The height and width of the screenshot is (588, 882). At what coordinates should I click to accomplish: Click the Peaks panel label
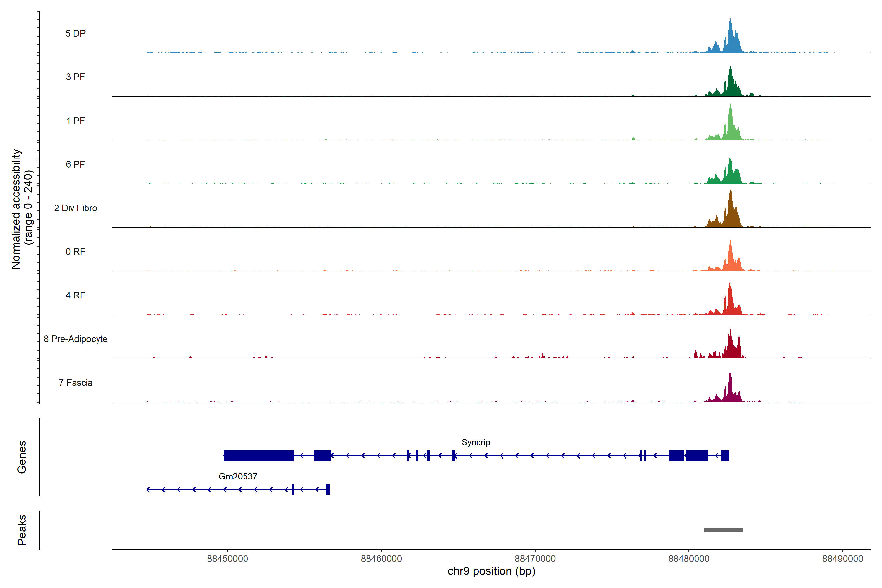(x=22, y=530)
